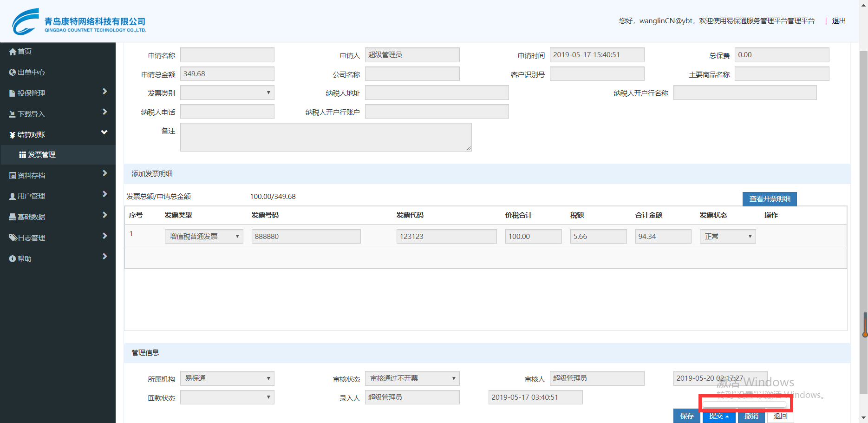The width and height of the screenshot is (868, 423).
Task: Click the scrollbar down arrow at bottom right
Action: click(x=863, y=418)
